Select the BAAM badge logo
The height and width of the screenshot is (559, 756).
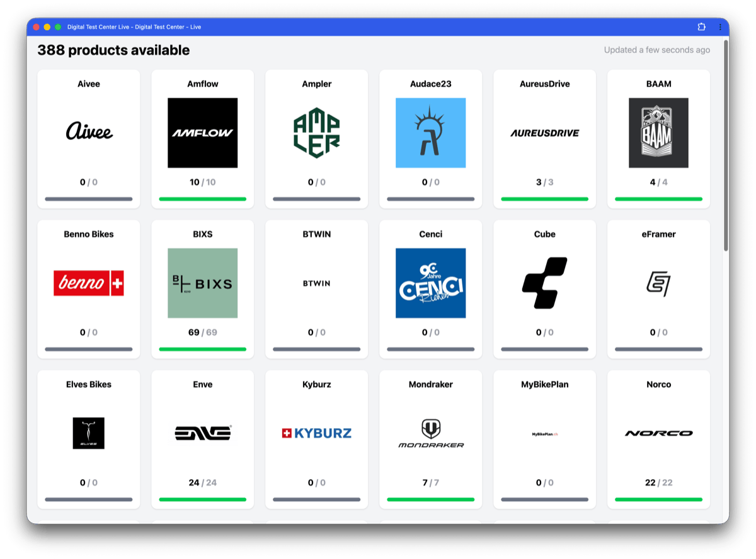(659, 133)
